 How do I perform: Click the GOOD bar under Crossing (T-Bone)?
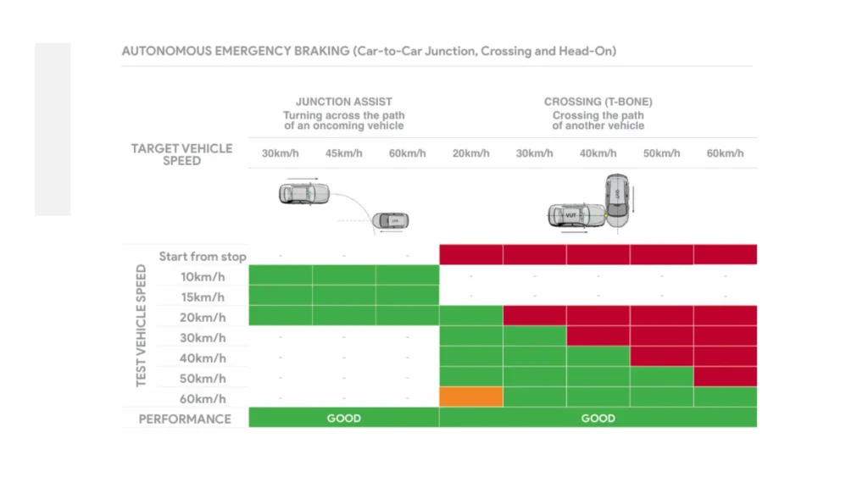598,419
